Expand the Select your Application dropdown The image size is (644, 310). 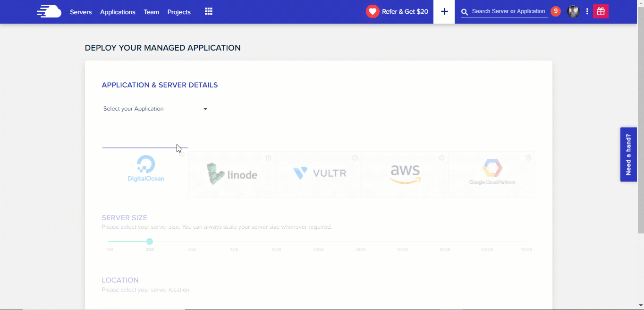tap(155, 109)
